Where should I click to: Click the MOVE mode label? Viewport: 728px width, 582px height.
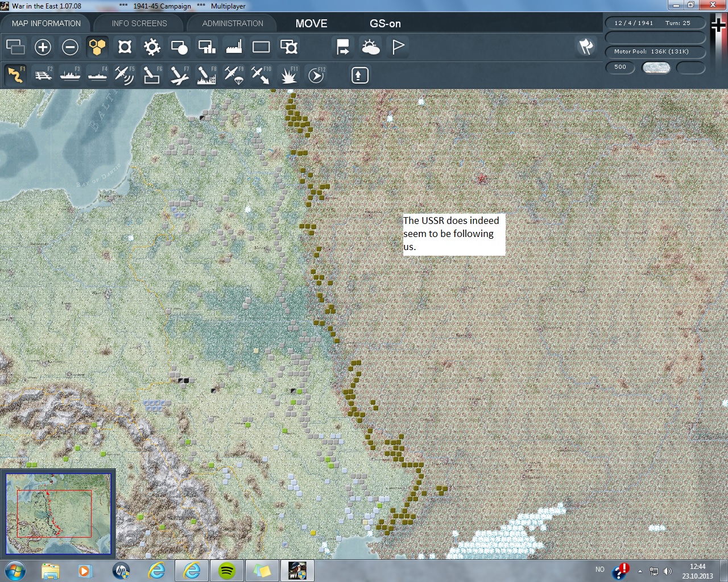click(x=311, y=23)
